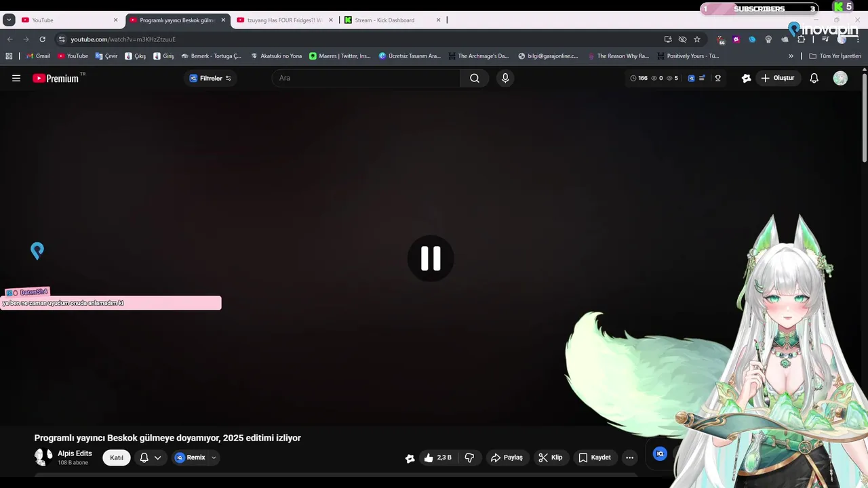Open the YouTube bookmark

tap(73, 56)
